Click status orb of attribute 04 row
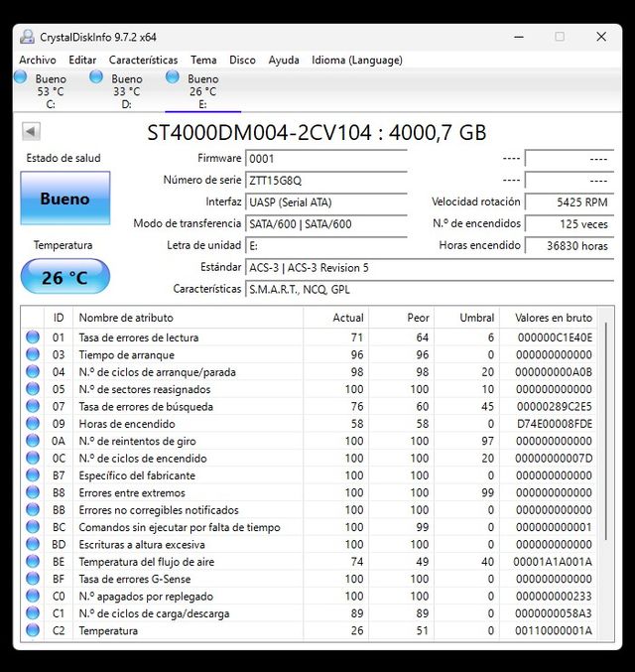Screen dimensions: 635x672 33,371
